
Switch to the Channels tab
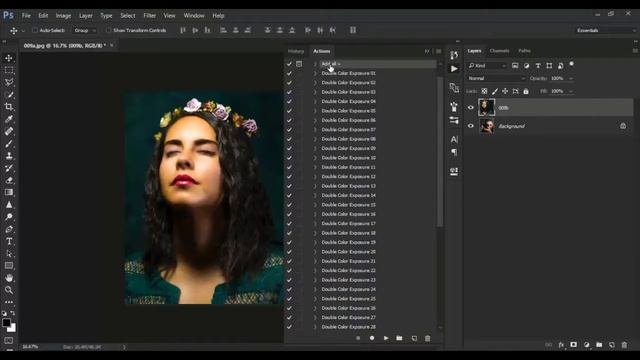(499, 51)
